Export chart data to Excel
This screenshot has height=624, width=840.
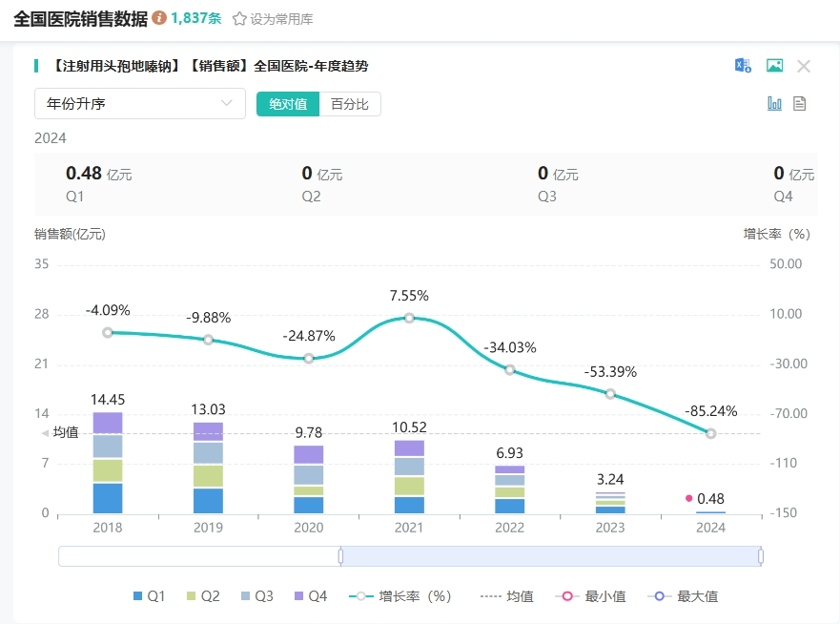pos(743,66)
